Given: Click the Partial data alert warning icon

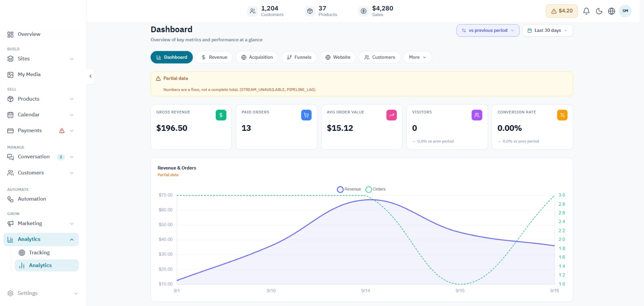Looking at the screenshot, I should point(158,79).
